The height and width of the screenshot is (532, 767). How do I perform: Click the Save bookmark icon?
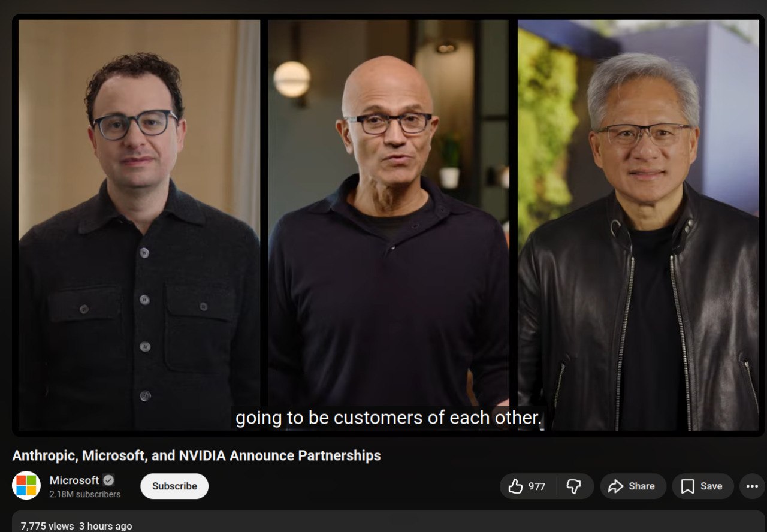(688, 486)
